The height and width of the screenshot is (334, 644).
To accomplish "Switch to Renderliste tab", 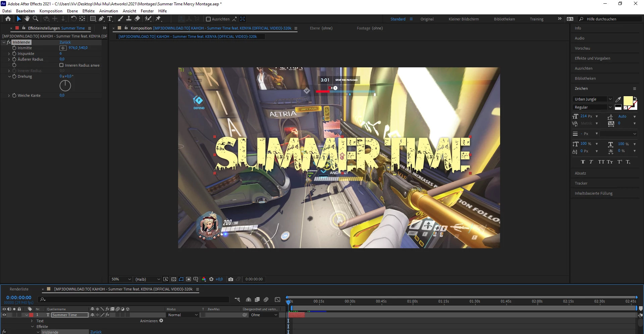I will coord(19,289).
